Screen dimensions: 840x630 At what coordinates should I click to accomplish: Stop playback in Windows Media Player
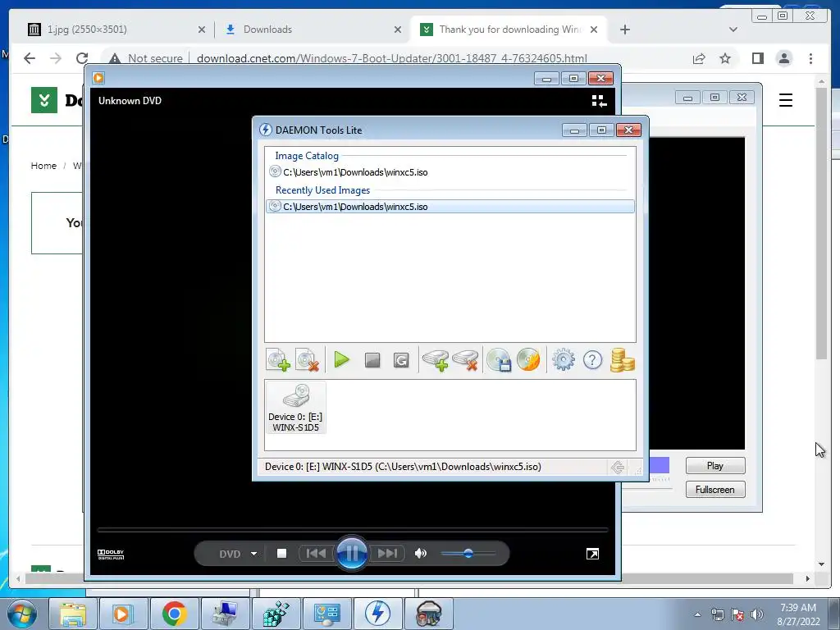click(x=282, y=554)
